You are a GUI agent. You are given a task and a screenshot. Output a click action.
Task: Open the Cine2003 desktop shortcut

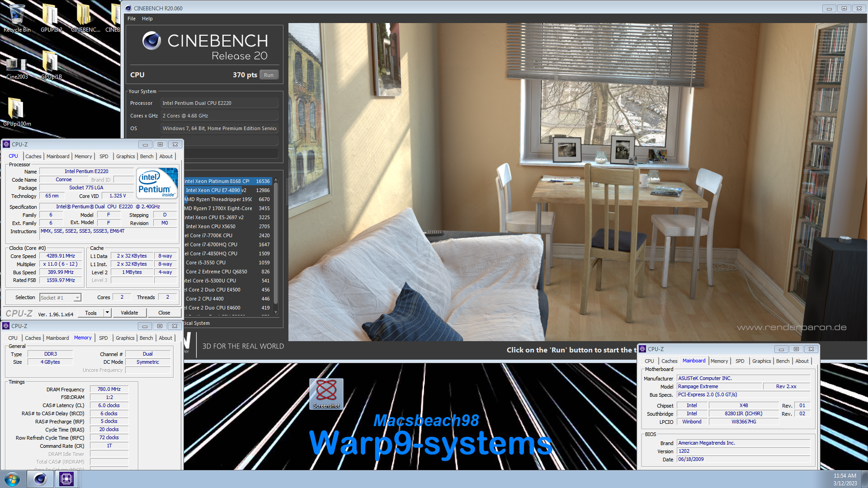pyautogui.click(x=17, y=68)
